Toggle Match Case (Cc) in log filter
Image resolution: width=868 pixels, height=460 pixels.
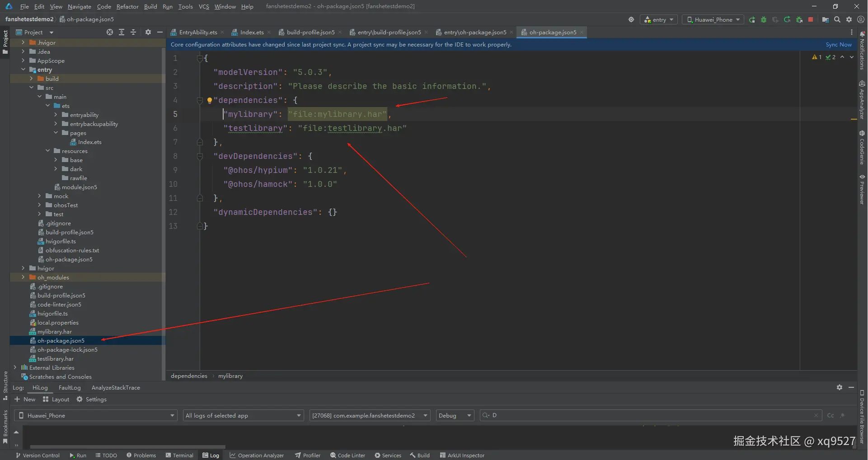coord(830,415)
